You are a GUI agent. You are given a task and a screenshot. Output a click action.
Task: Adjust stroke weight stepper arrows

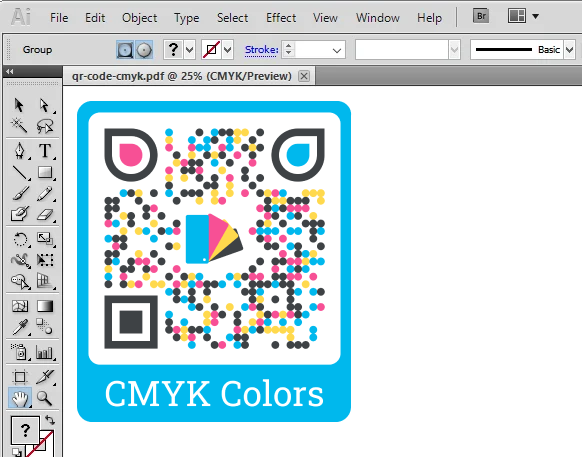tap(289, 49)
